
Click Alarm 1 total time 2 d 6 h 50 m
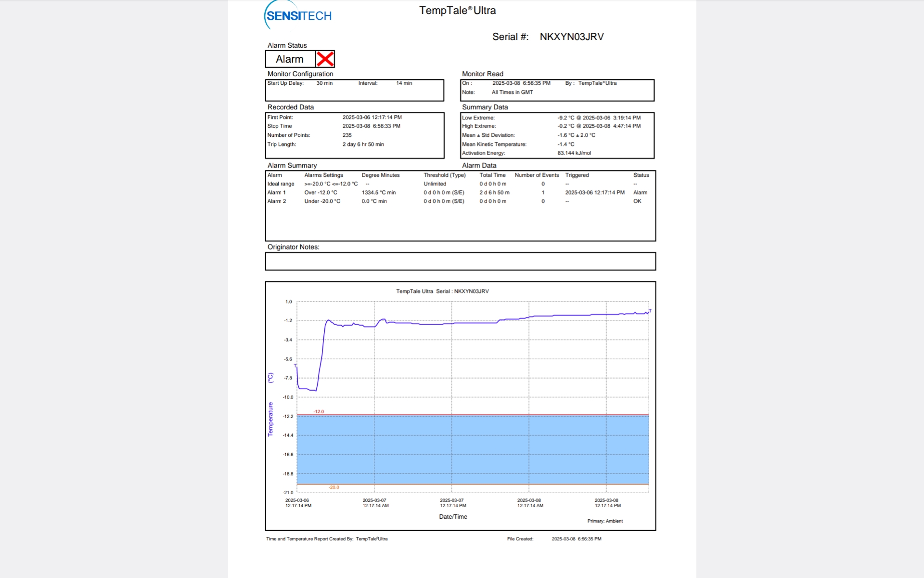coord(494,193)
